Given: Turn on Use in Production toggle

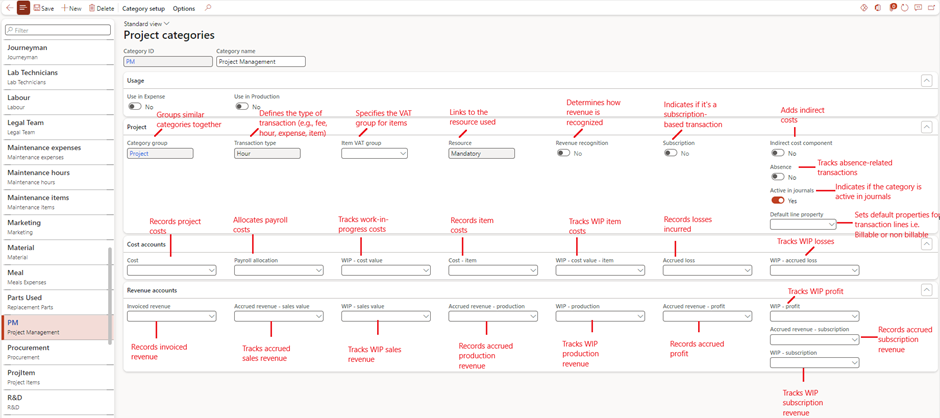Looking at the screenshot, I should pos(241,106).
